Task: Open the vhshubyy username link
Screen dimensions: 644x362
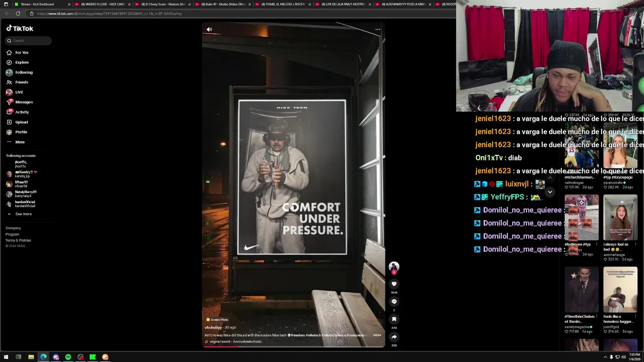Action: coord(213,327)
